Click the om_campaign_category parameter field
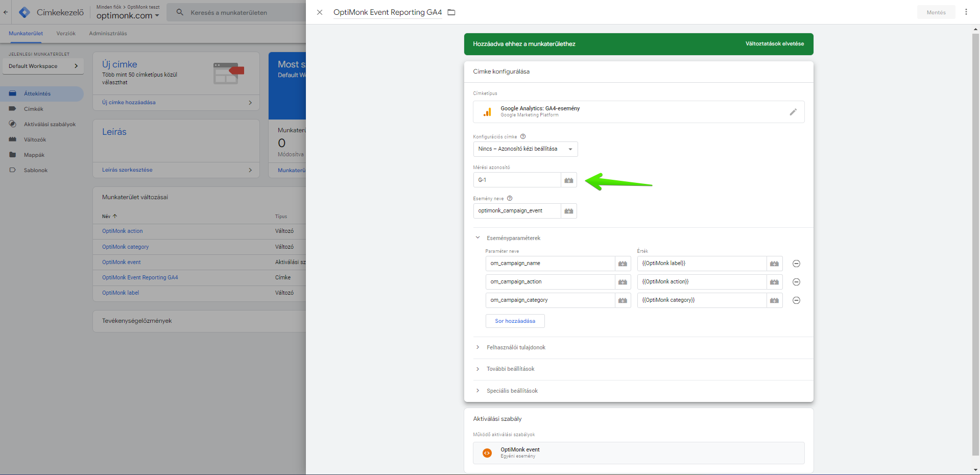980x475 pixels. [550, 300]
